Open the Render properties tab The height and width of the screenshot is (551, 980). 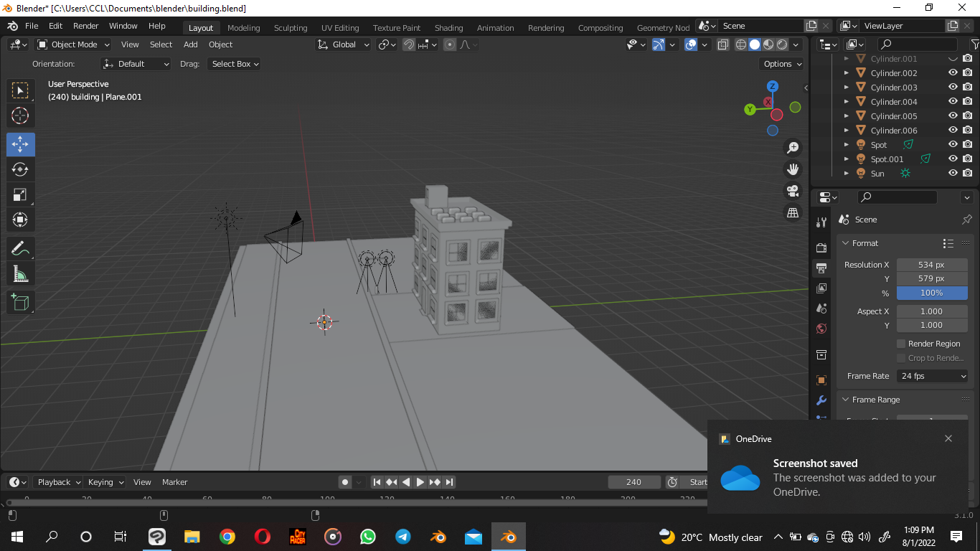tap(821, 248)
